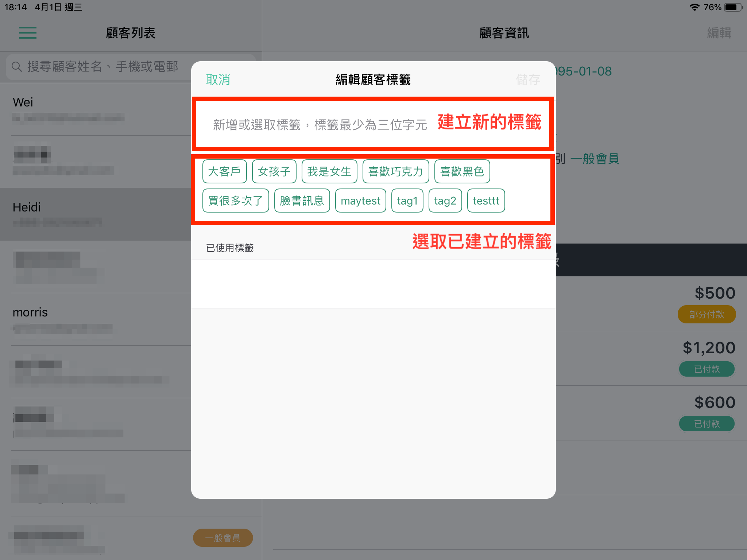747x560 pixels.
Task: Tap the 已使用標籤 section header
Action: [x=230, y=248]
